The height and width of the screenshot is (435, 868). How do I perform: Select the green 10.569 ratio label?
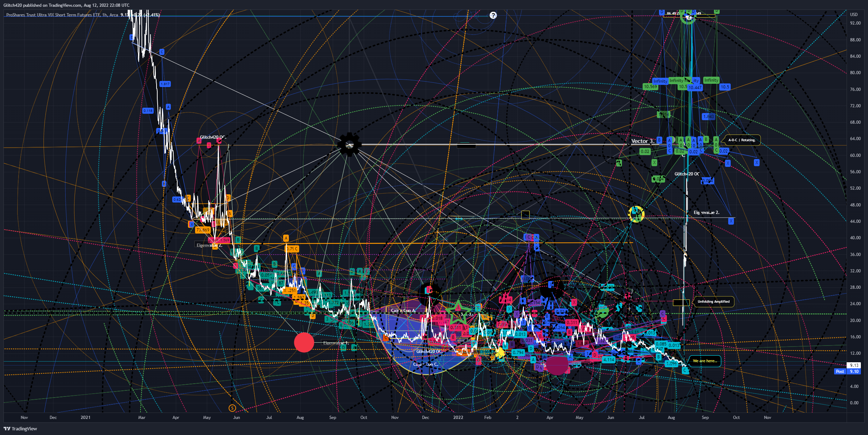click(650, 87)
